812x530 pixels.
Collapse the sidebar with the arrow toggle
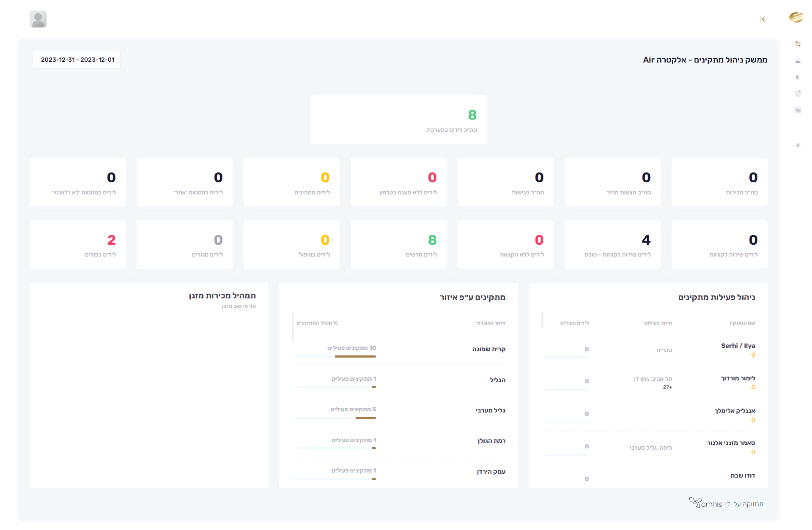click(x=763, y=19)
